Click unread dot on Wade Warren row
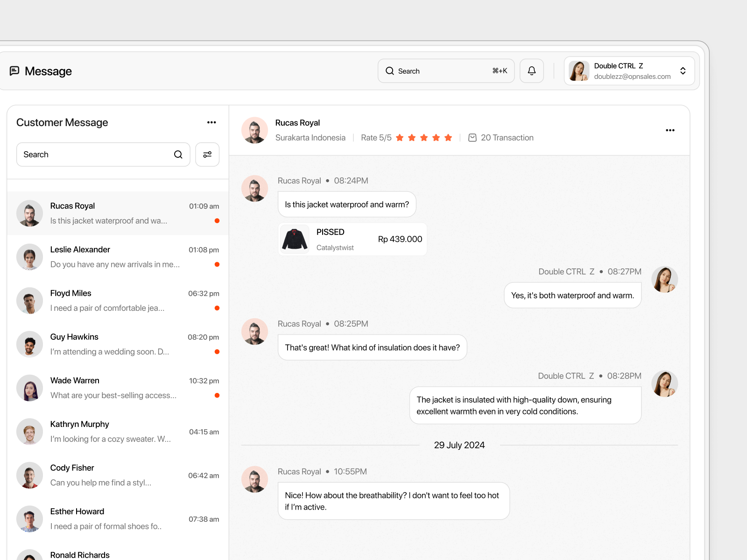Screen dimensions: 747x560 [x=217, y=395]
